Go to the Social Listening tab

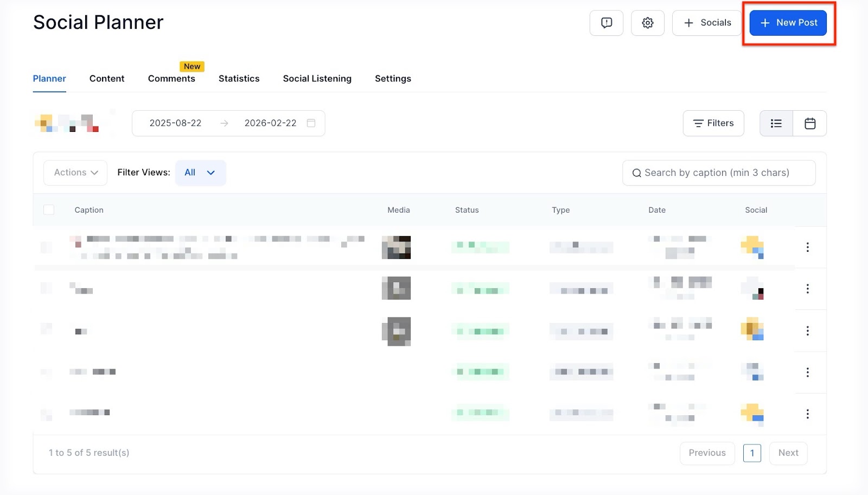coord(317,79)
